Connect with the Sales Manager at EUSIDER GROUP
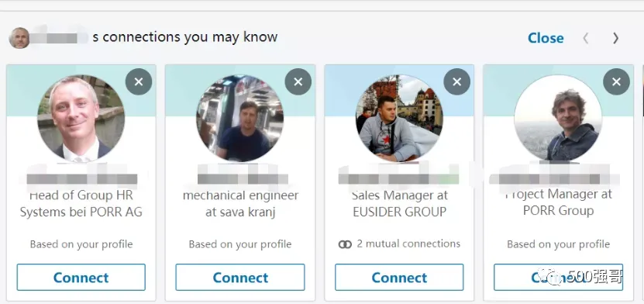 click(399, 278)
